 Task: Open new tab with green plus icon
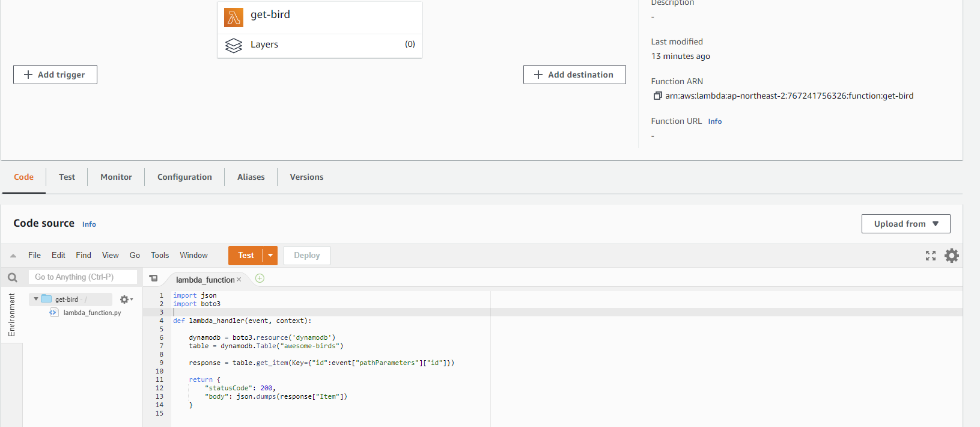coord(260,278)
